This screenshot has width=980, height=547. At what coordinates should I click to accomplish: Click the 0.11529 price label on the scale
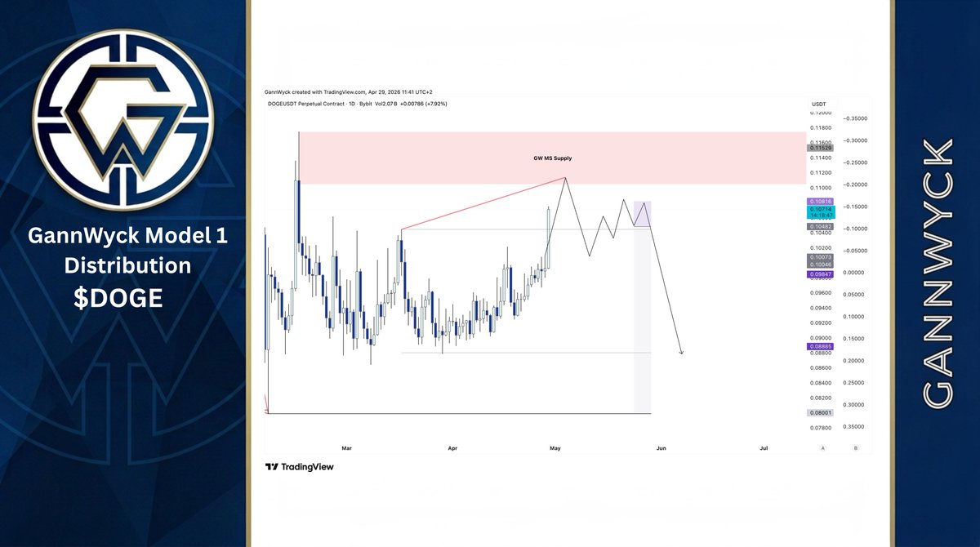[x=819, y=148]
